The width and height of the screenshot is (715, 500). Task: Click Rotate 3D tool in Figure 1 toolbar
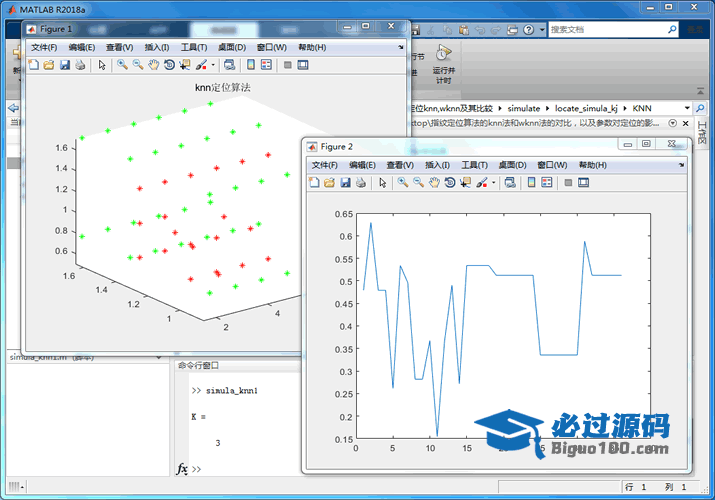click(x=169, y=65)
